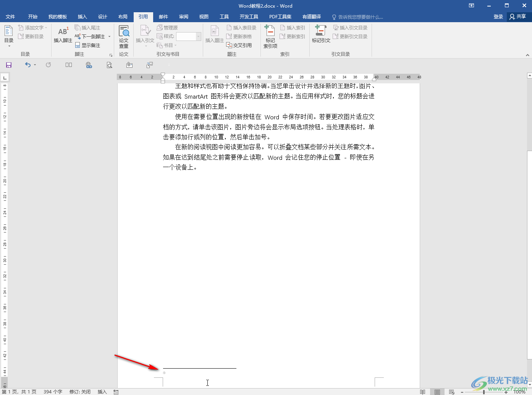The image size is (532, 395).
Task: Open the 脚注 group dialog launcher
Action: click(x=111, y=55)
